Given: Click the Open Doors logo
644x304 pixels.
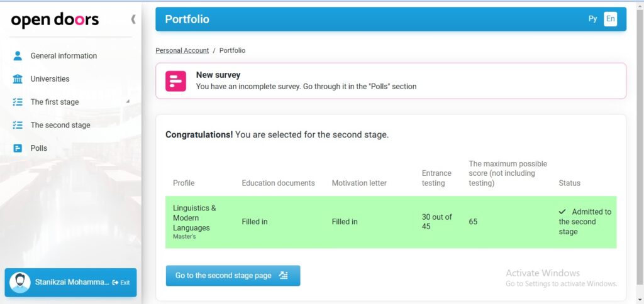Looking at the screenshot, I should pos(55,20).
